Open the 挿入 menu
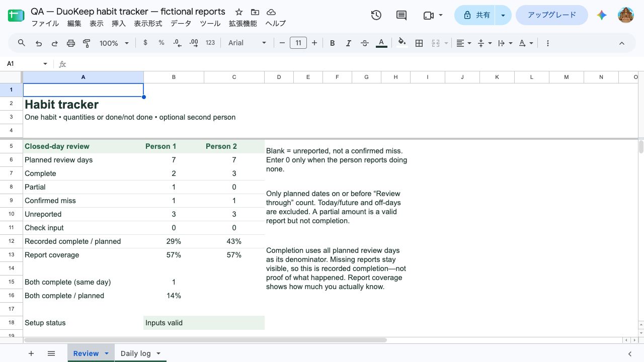Screen dimensions: 644x362 click(x=119, y=23)
